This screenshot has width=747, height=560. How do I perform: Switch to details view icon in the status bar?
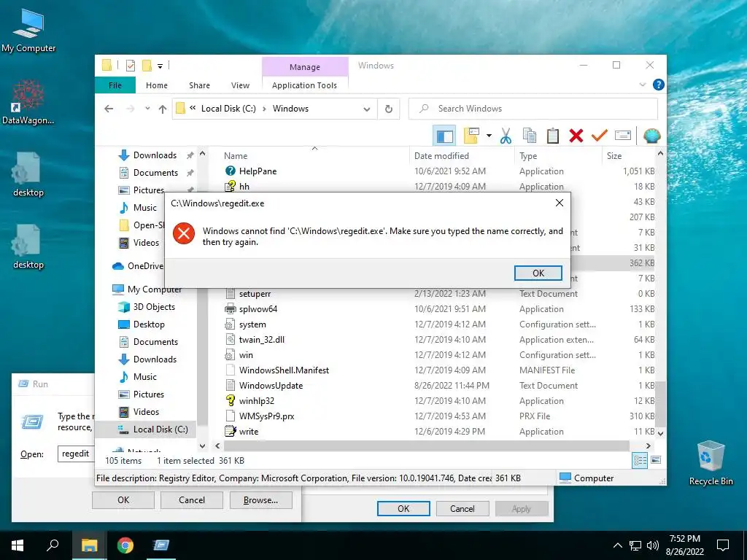[x=640, y=460]
